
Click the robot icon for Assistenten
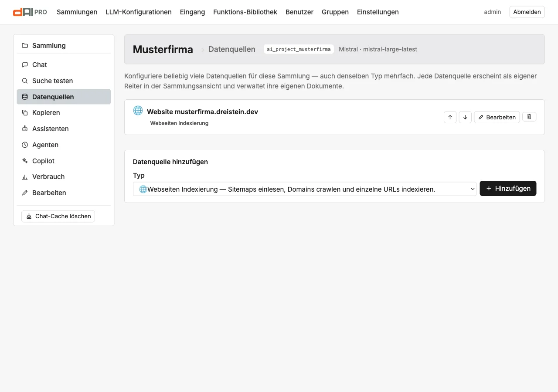pyautogui.click(x=25, y=129)
